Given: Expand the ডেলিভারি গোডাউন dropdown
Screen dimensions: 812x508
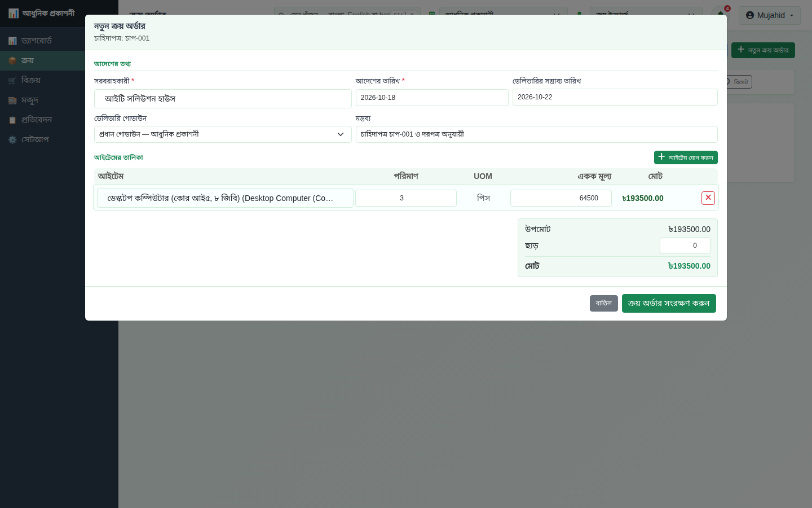Looking at the screenshot, I should click(223, 134).
